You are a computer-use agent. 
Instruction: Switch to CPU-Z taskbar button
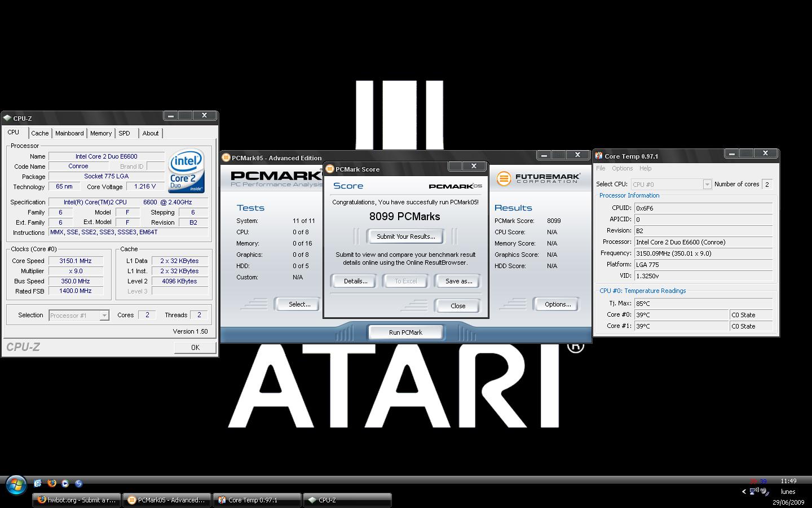coord(347,500)
